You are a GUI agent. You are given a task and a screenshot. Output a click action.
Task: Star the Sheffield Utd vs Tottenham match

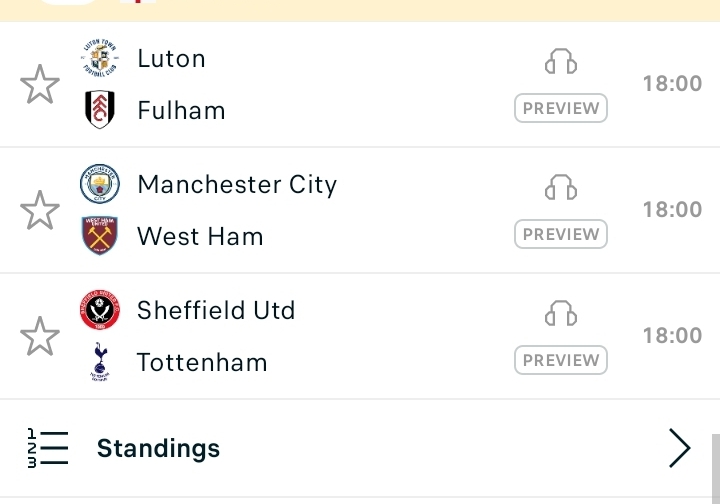pyautogui.click(x=40, y=336)
